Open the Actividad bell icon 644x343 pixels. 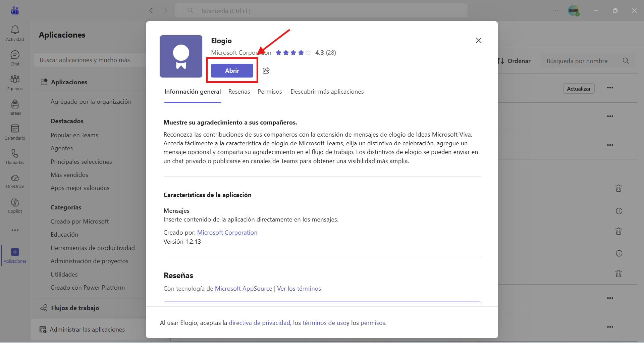[x=15, y=34]
